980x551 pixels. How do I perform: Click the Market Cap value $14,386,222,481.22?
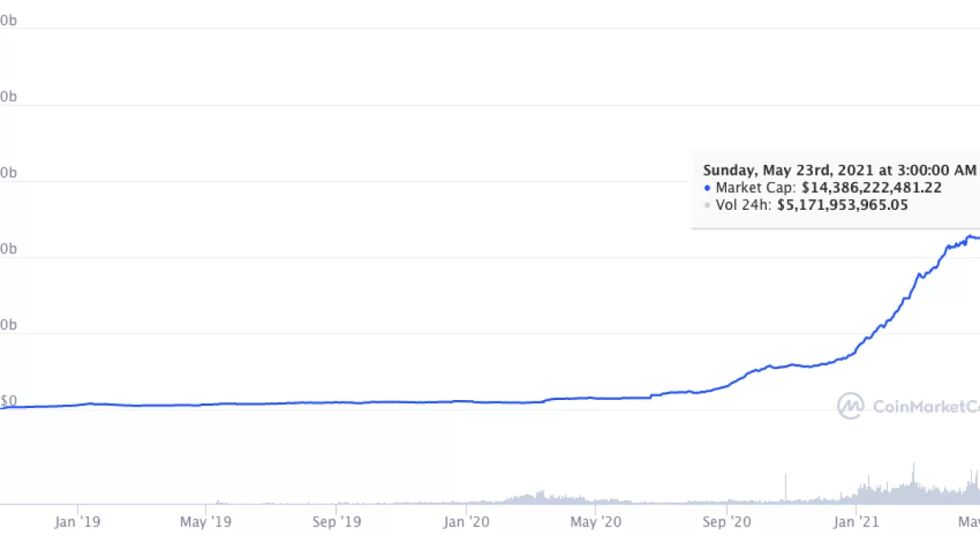(871, 188)
